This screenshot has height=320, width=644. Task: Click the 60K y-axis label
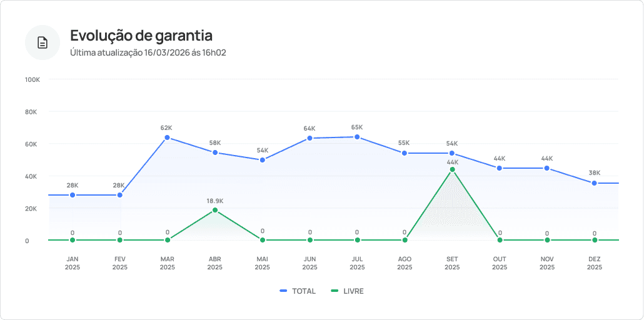coord(31,144)
